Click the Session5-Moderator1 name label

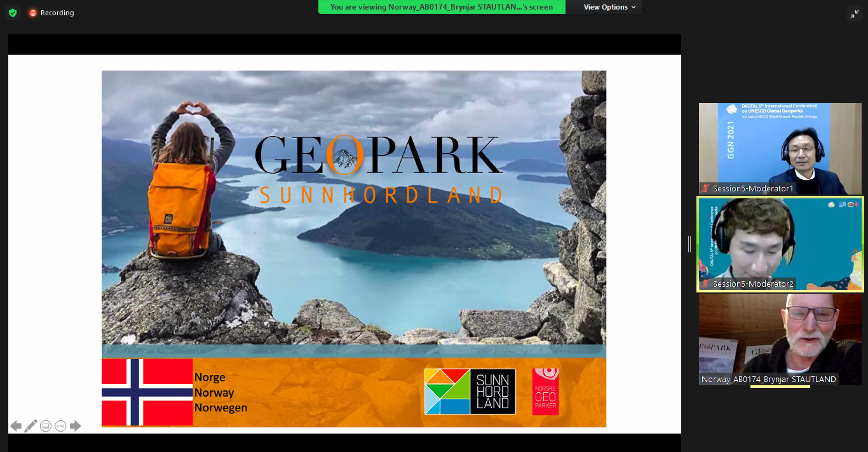pyautogui.click(x=753, y=189)
